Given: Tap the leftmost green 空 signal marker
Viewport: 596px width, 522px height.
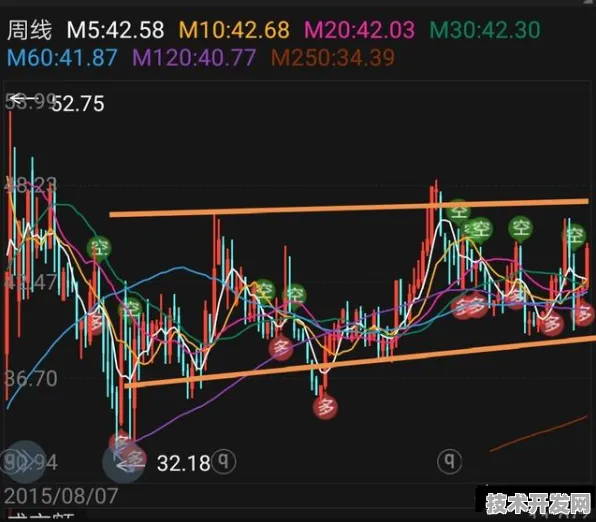Looking at the screenshot, I should [99, 249].
